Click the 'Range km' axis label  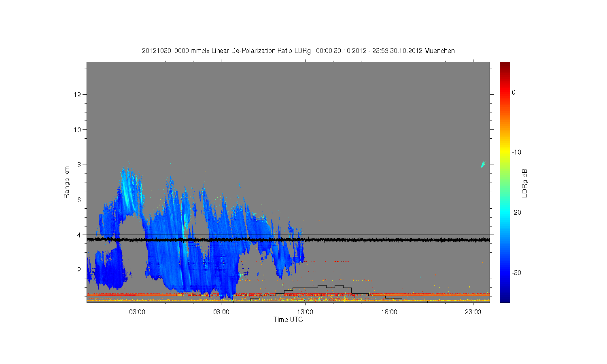click(66, 182)
